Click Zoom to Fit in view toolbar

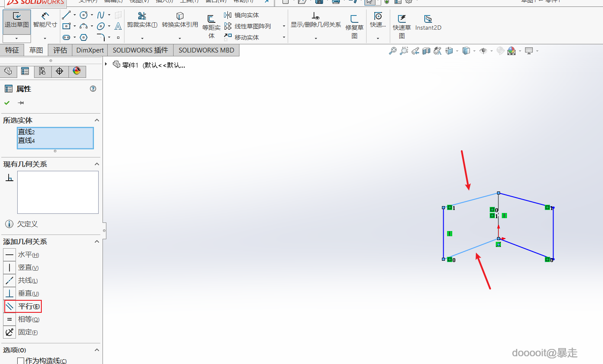tap(392, 51)
